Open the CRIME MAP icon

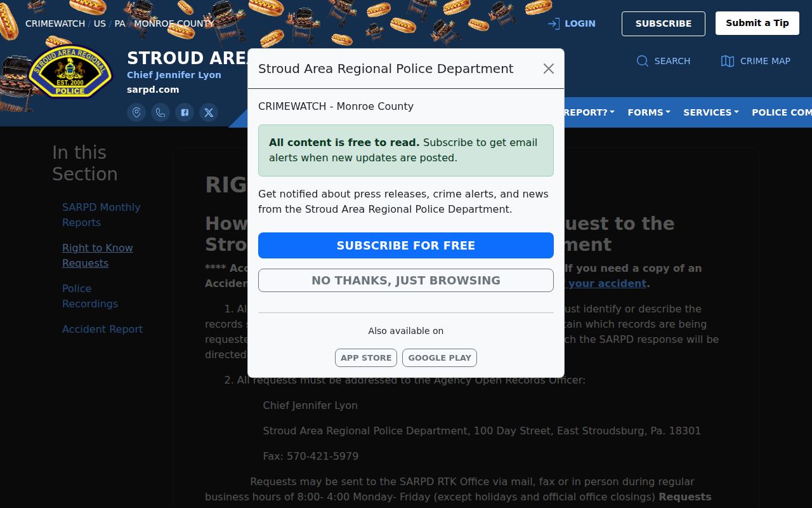[728, 61]
